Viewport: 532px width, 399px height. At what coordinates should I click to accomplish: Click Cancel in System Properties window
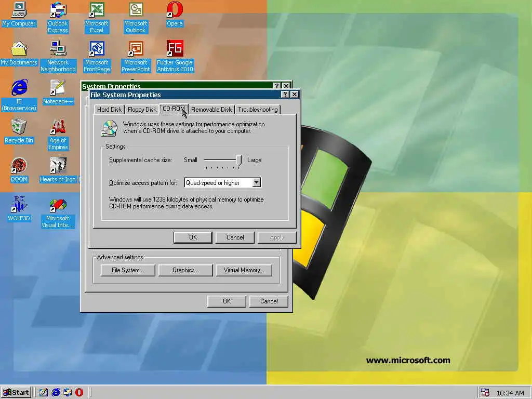click(x=269, y=301)
